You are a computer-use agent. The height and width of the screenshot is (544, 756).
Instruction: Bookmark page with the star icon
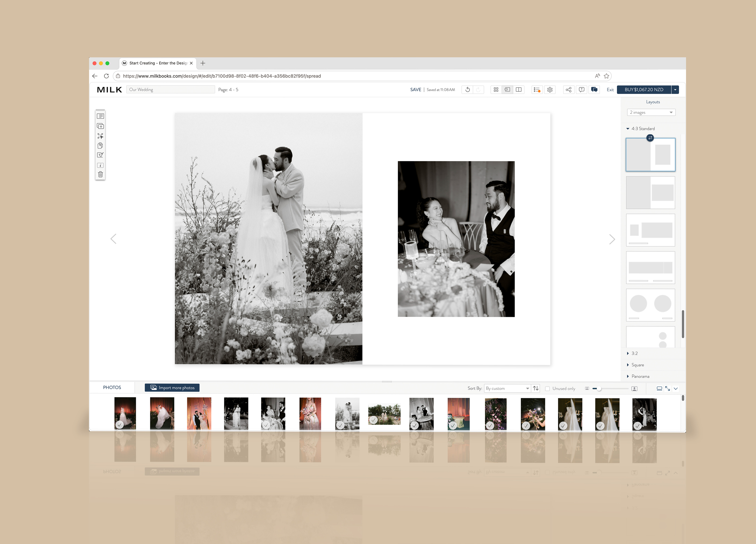[x=606, y=76]
